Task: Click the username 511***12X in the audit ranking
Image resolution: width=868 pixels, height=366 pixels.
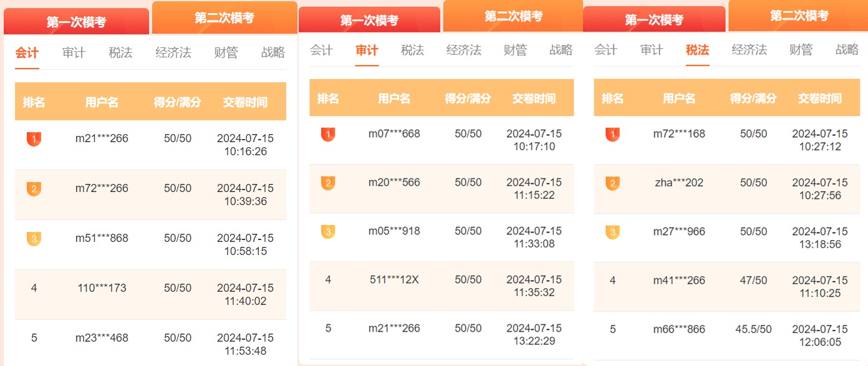Action: coord(393,279)
